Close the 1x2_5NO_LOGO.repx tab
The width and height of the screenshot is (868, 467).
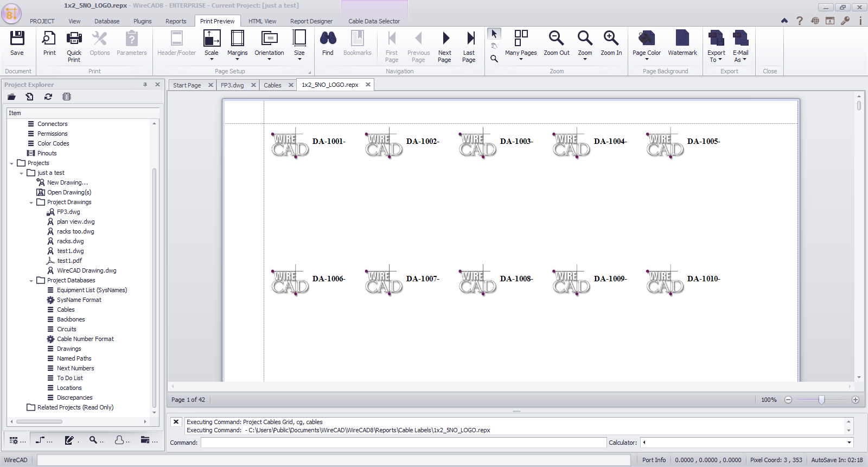[x=368, y=85]
